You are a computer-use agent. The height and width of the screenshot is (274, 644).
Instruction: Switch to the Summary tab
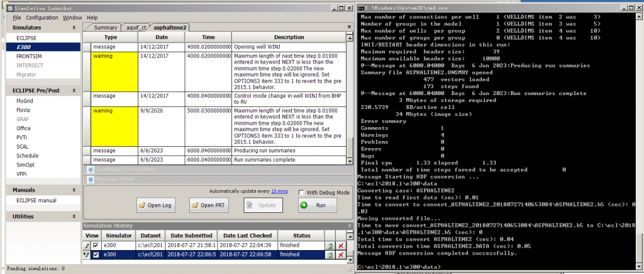click(105, 28)
